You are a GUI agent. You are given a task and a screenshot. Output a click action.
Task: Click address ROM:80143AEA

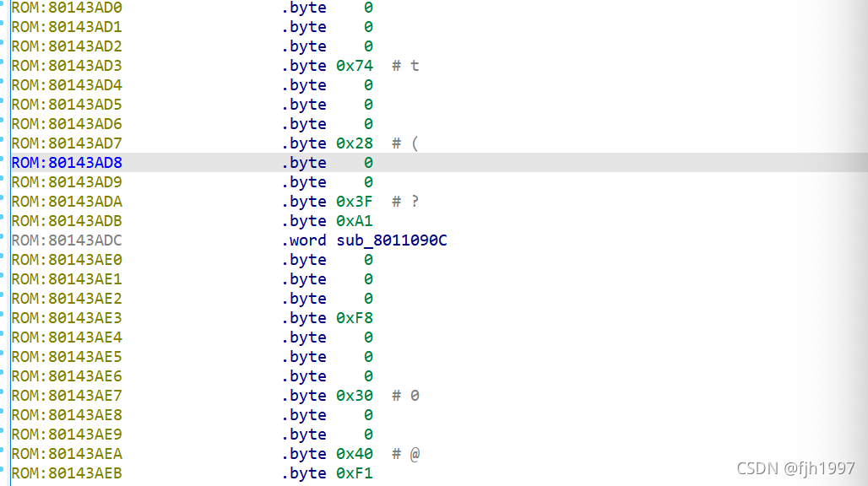(67, 453)
